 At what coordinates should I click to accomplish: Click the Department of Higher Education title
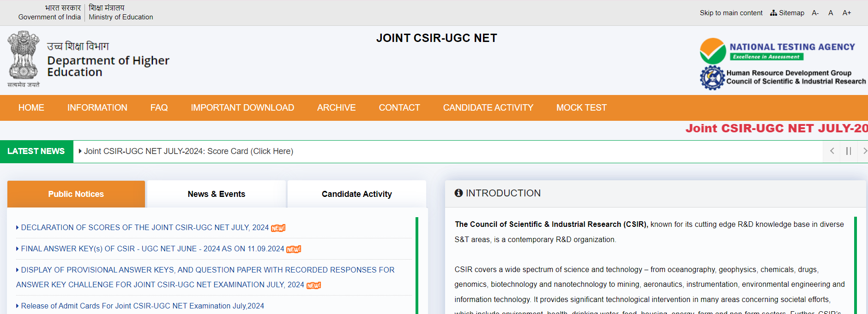(x=108, y=66)
